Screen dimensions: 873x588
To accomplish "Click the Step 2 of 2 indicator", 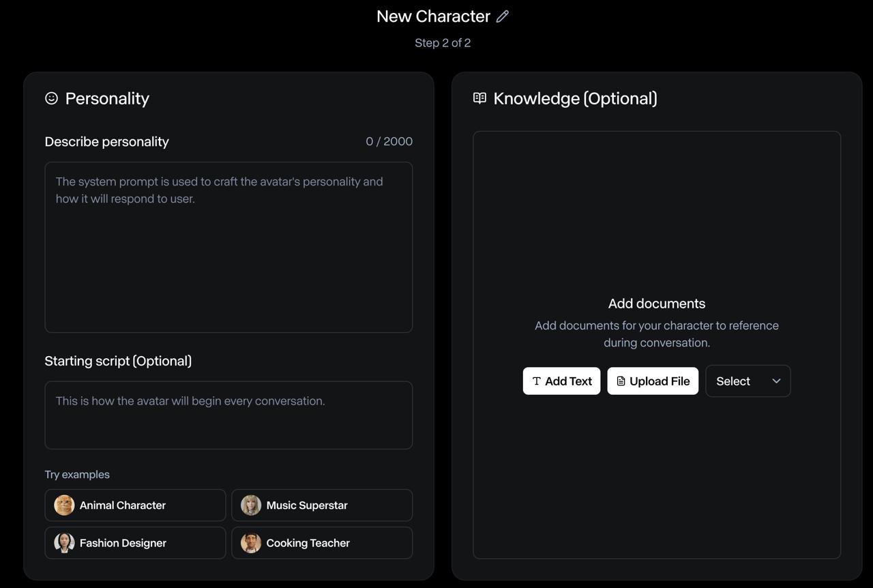I will point(443,43).
